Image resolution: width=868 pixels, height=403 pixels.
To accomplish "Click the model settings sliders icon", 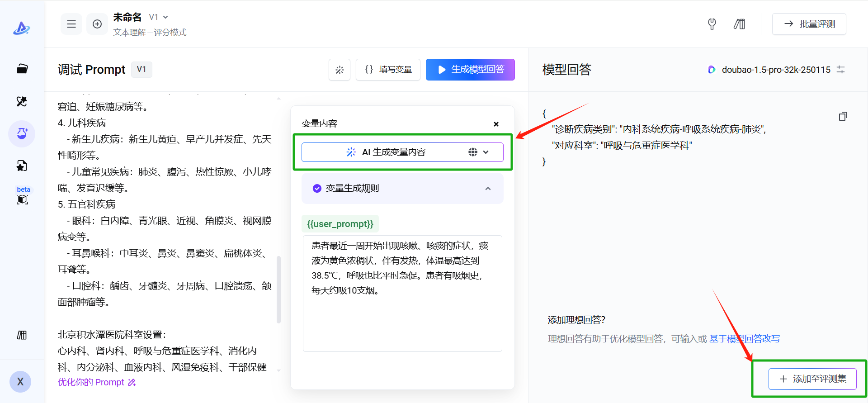I will point(840,70).
